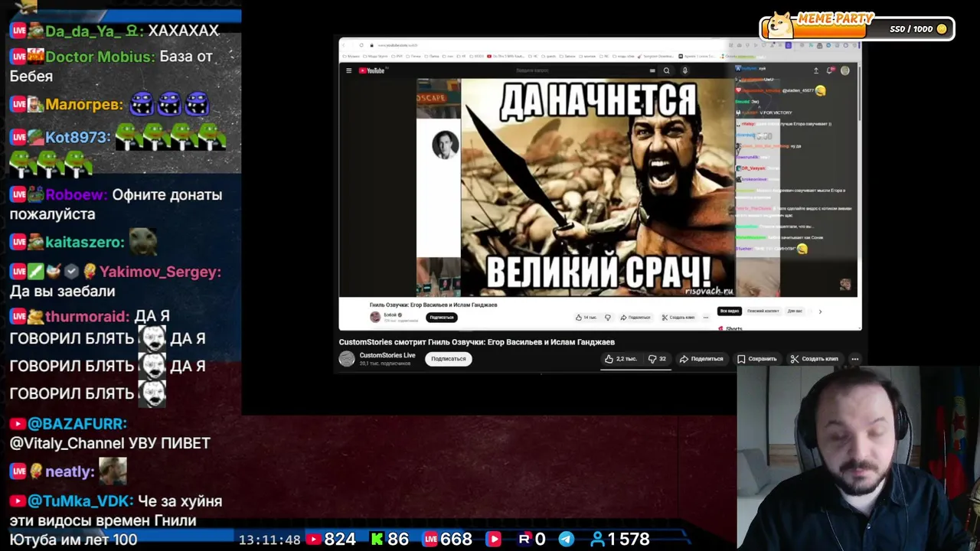Dislike the inner Бэбэй video
Image resolution: width=980 pixels, height=551 pixels.
(x=608, y=318)
